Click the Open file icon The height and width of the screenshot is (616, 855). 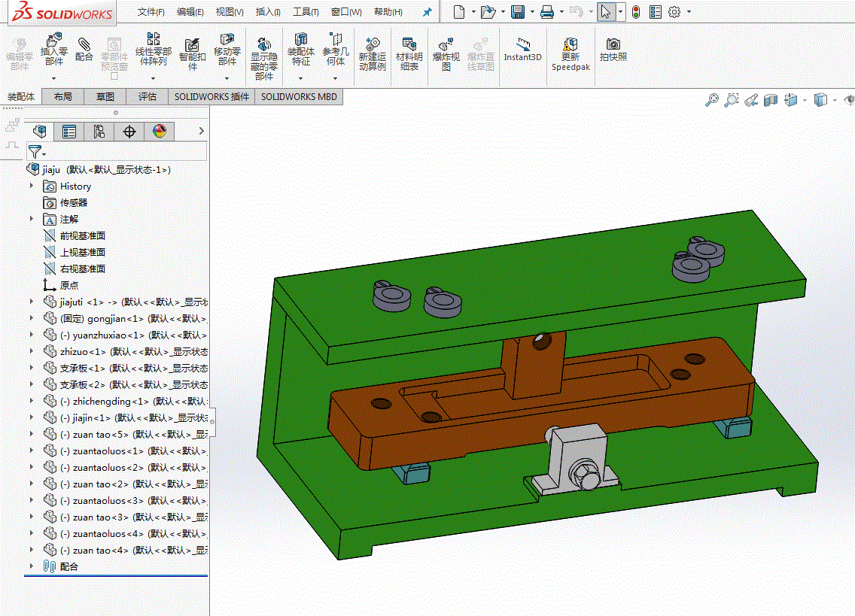(488, 11)
